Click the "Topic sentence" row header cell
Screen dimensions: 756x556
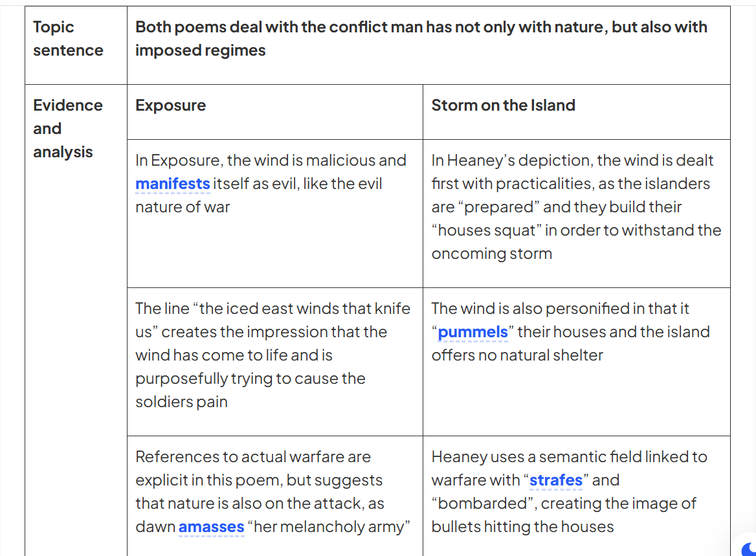76,45
